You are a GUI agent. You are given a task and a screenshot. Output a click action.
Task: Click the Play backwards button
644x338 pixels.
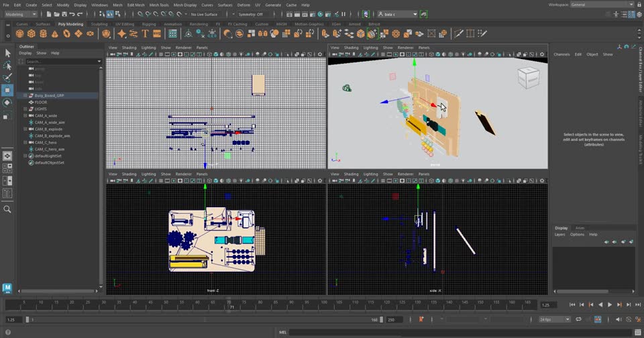coord(600,304)
